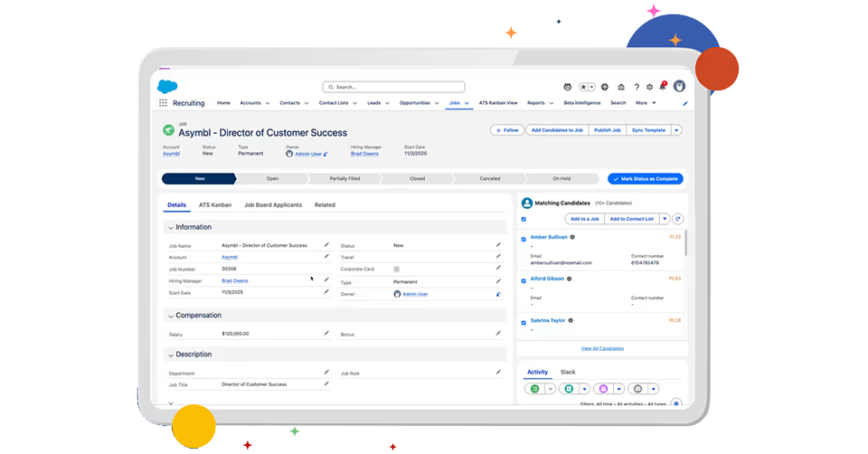
Task: Collapse the Description section
Action: click(x=171, y=355)
